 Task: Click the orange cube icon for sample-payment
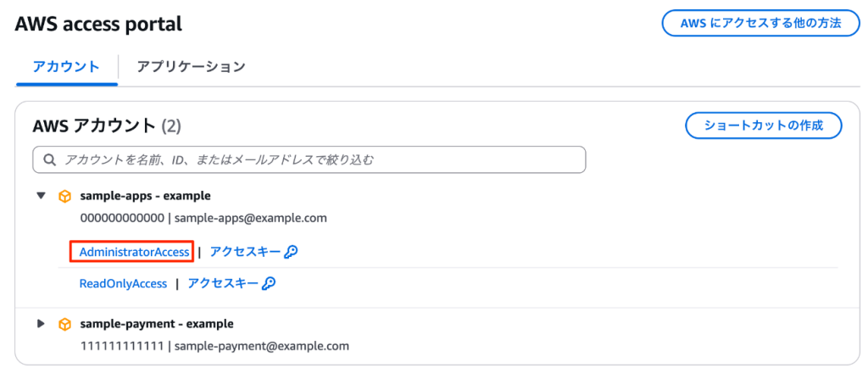tap(64, 324)
